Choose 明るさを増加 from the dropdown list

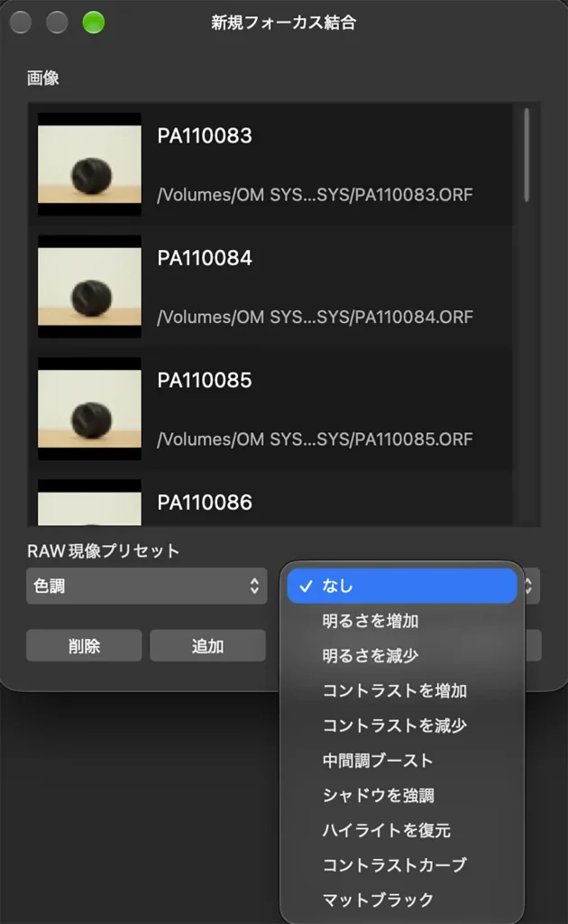(x=402, y=621)
